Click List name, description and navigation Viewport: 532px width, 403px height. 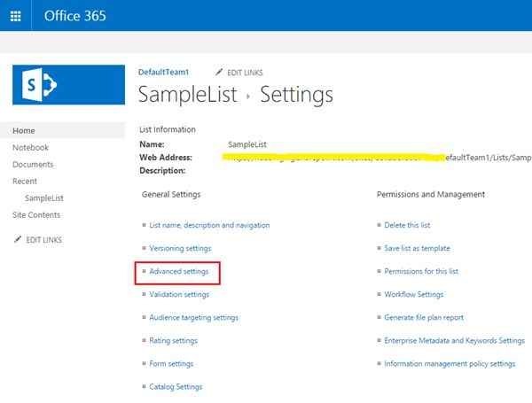coord(209,225)
